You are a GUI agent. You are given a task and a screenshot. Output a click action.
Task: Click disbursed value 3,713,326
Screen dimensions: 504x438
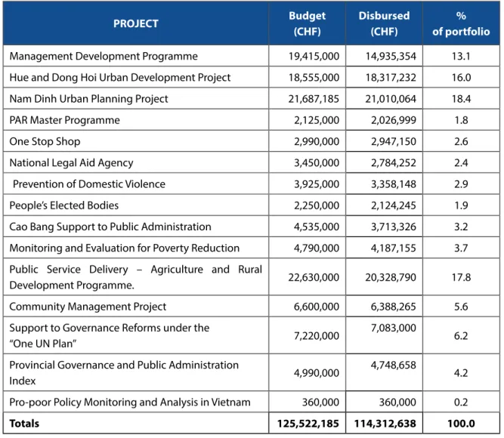pos(394,227)
